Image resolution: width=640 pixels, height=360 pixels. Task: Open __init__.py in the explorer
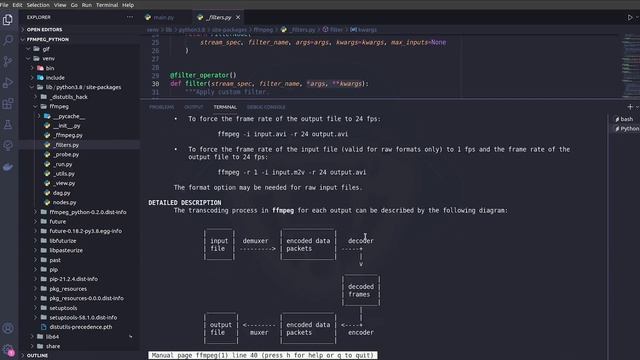tap(80, 126)
